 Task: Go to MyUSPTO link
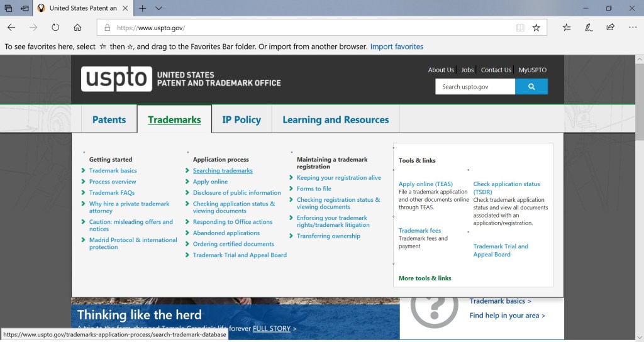point(532,70)
